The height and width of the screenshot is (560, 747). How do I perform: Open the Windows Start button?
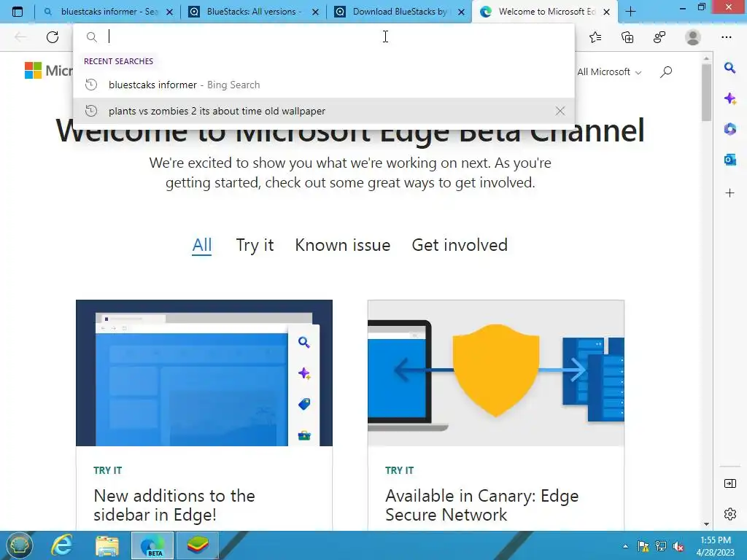click(x=18, y=545)
